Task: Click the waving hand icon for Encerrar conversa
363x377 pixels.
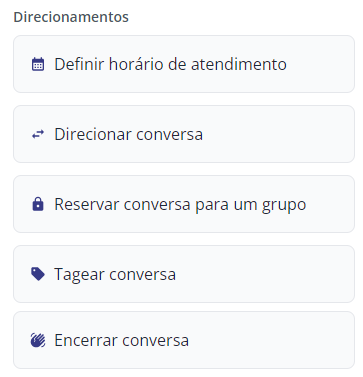Action: pyautogui.click(x=38, y=340)
